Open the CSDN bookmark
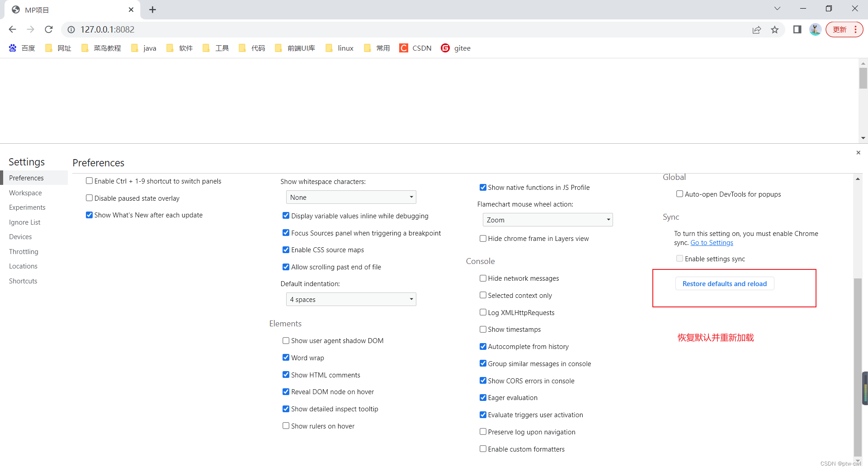 coord(415,48)
